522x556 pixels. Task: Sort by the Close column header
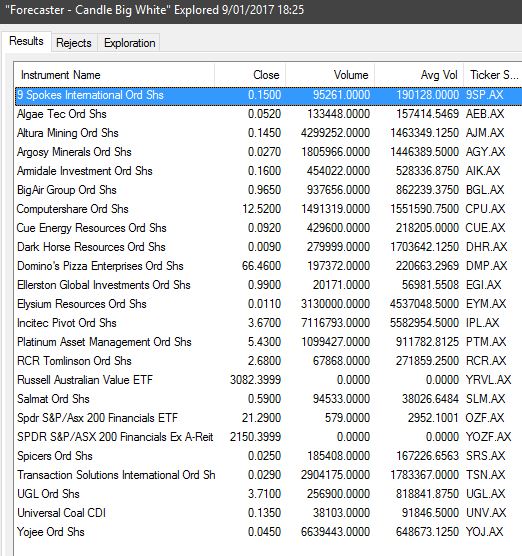click(250, 75)
